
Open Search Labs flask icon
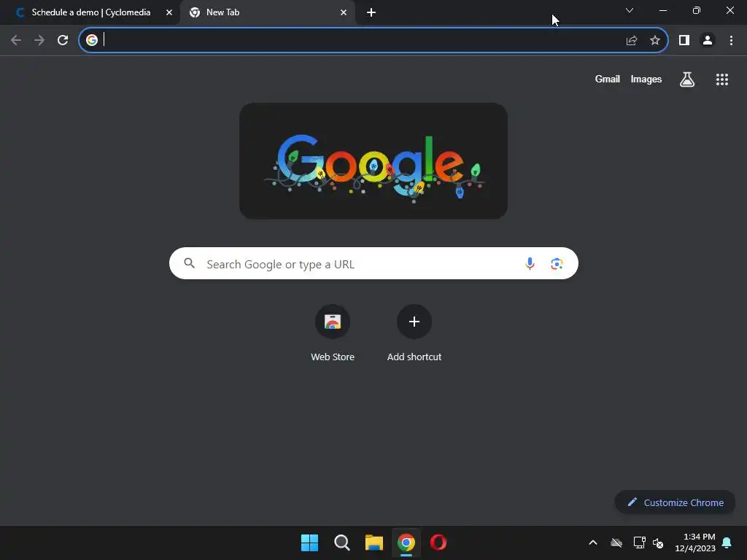(x=687, y=79)
